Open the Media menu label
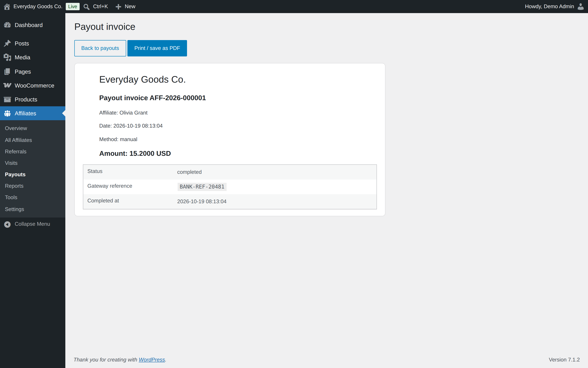The image size is (588, 368). pyautogui.click(x=22, y=57)
